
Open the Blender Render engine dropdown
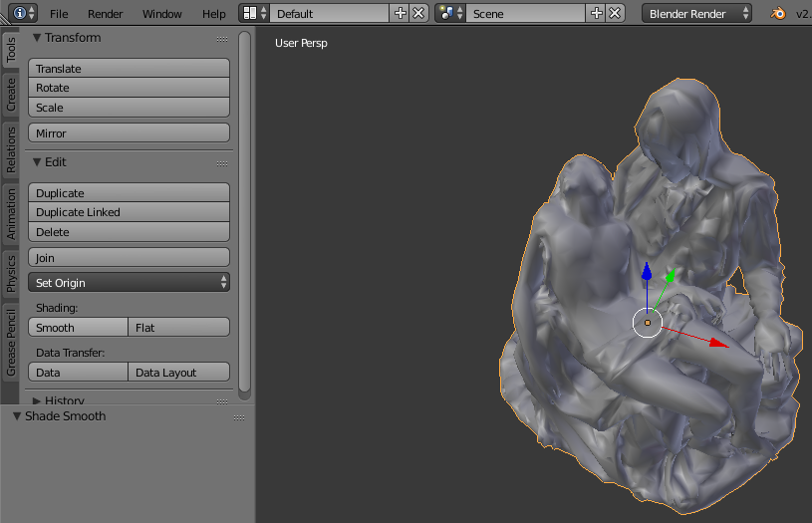coord(696,14)
